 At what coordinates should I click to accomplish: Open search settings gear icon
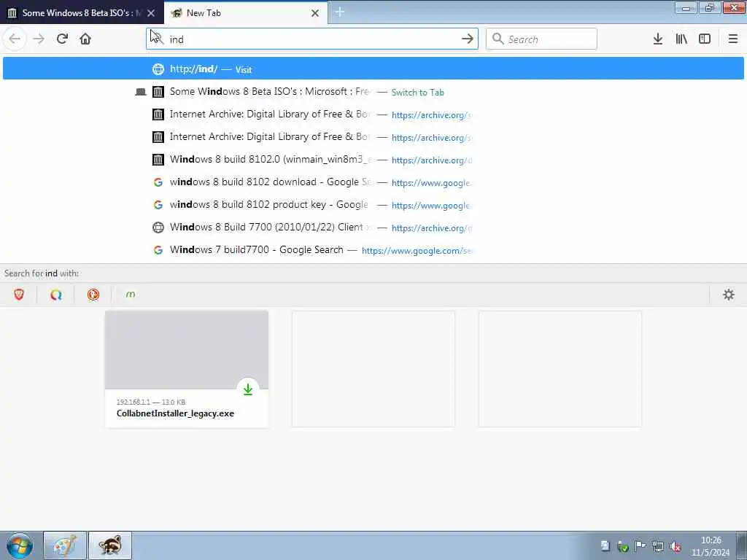(x=729, y=295)
